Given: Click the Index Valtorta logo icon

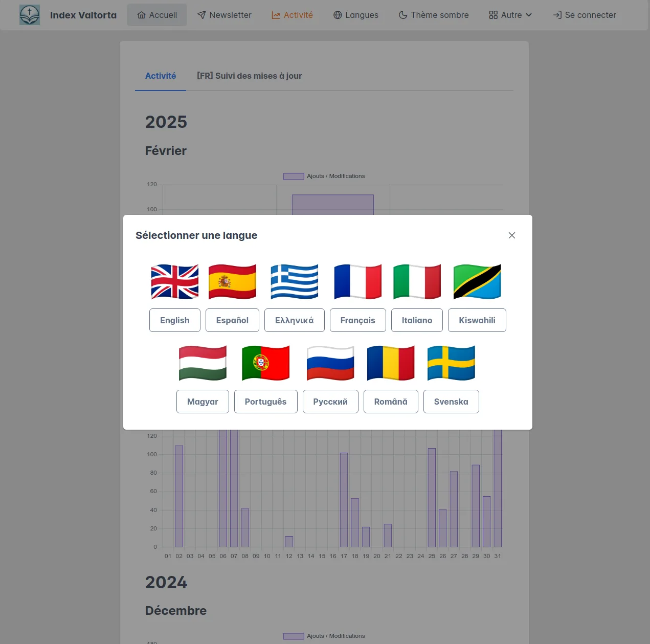Looking at the screenshot, I should (x=30, y=15).
